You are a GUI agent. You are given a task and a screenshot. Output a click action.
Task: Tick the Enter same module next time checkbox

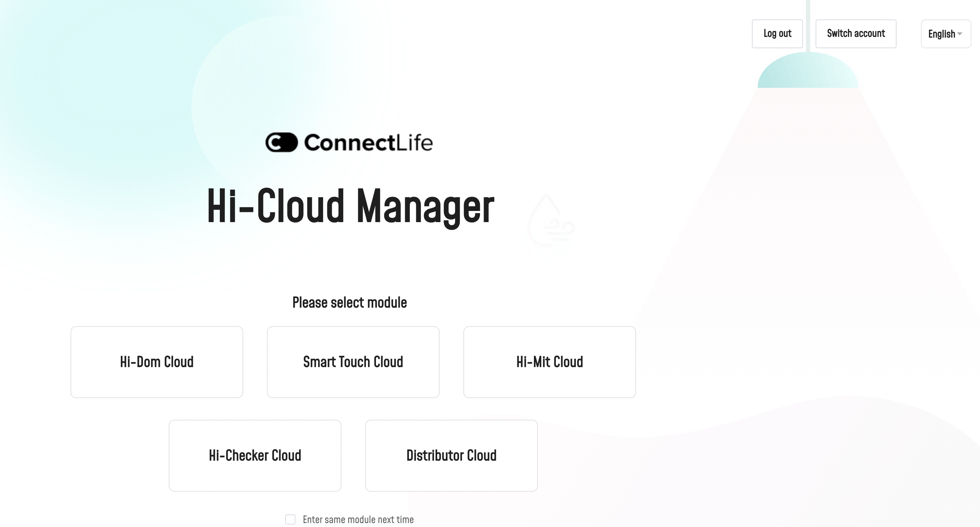click(290, 519)
